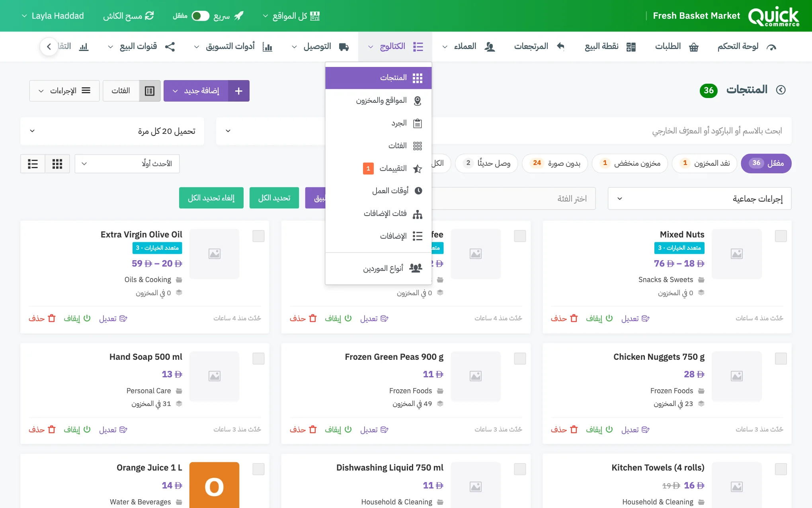Click the table layout icon beside الفئات
The width and height of the screenshot is (812, 508).
tap(150, 91)
